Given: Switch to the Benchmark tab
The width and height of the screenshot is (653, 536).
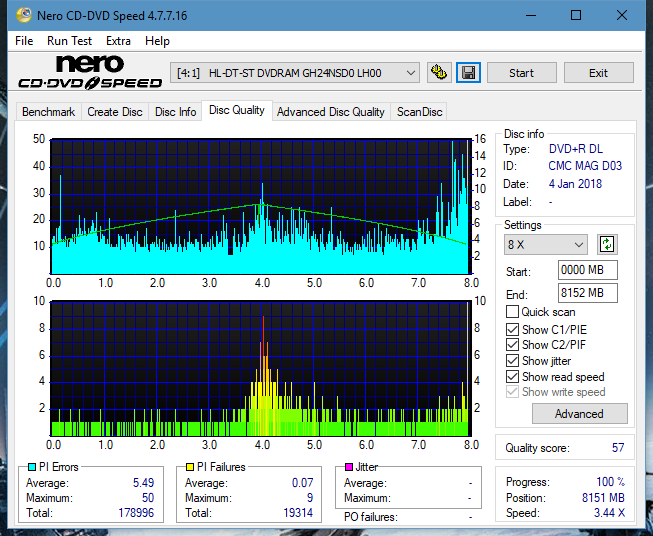Looking at the screenshot, I should [48, 112].
